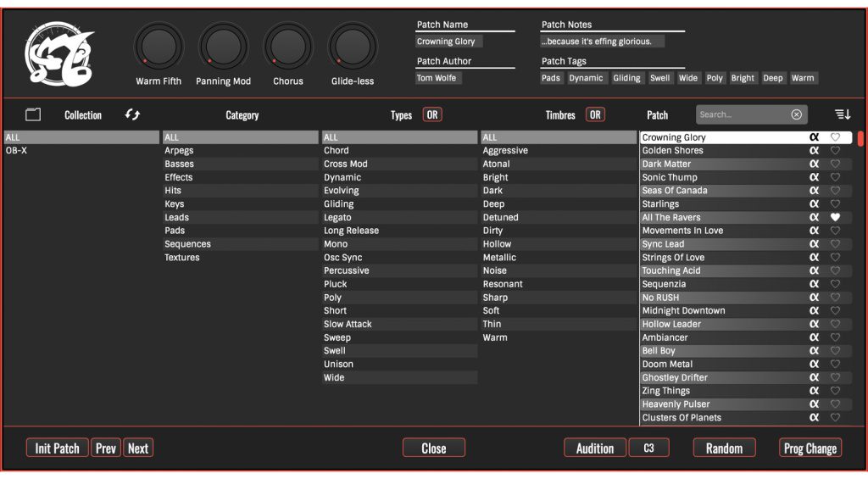This screenshot has height=479, width=868.
Task: Unfavorite the All The Ravers patch
Action: [x=835, y=218]
